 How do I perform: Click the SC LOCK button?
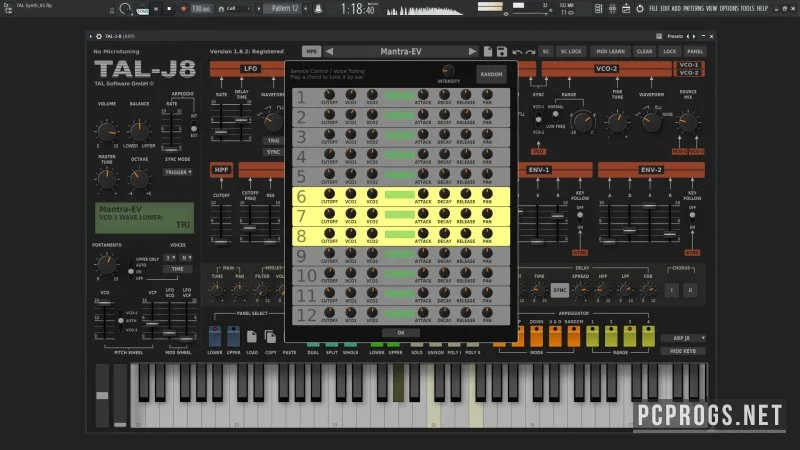tap(571, 52)
